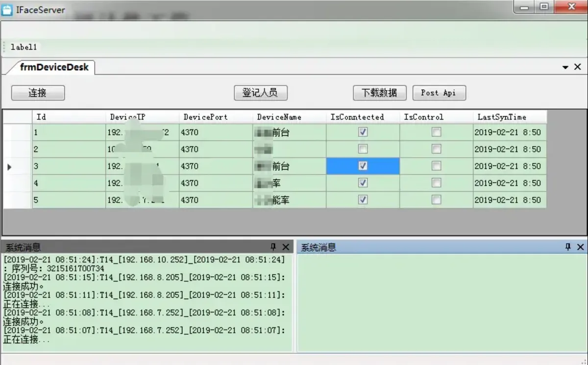Sort by the DeviceIP column header

[x=142, y=117]
